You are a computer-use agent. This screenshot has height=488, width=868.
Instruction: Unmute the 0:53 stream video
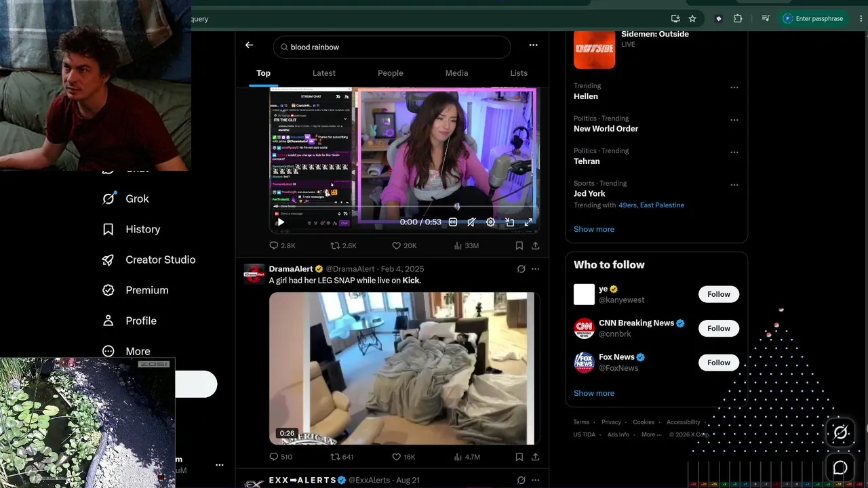click(x=471, y=222)
